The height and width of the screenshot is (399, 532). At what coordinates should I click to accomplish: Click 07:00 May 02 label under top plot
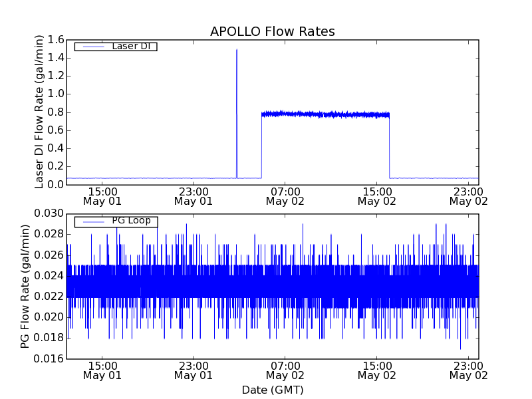(x=285, y=196)
